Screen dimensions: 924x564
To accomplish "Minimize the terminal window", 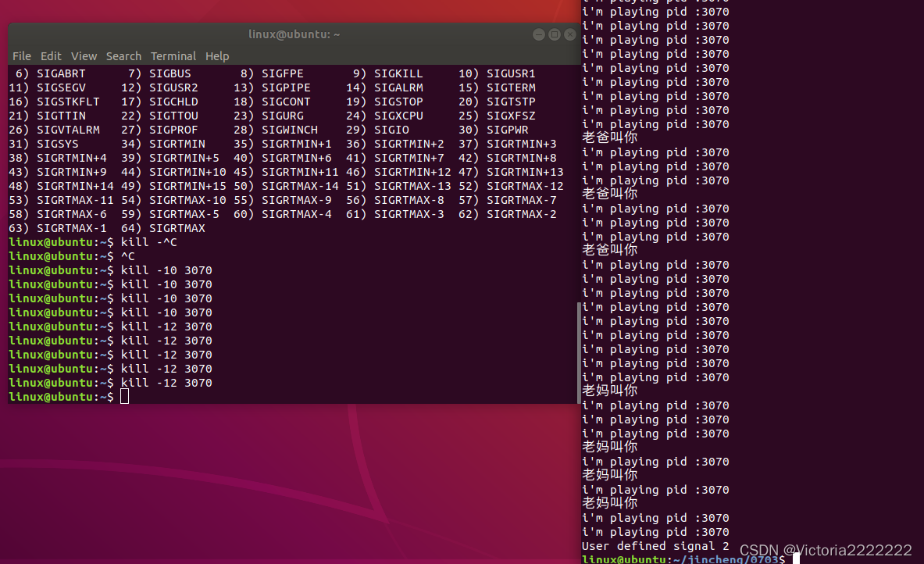I will 538,34.
